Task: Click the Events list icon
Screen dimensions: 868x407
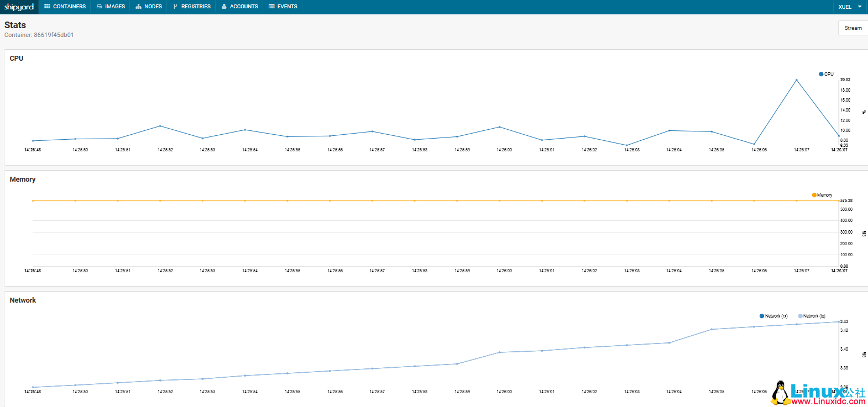Action: click(x=271, y=7)
